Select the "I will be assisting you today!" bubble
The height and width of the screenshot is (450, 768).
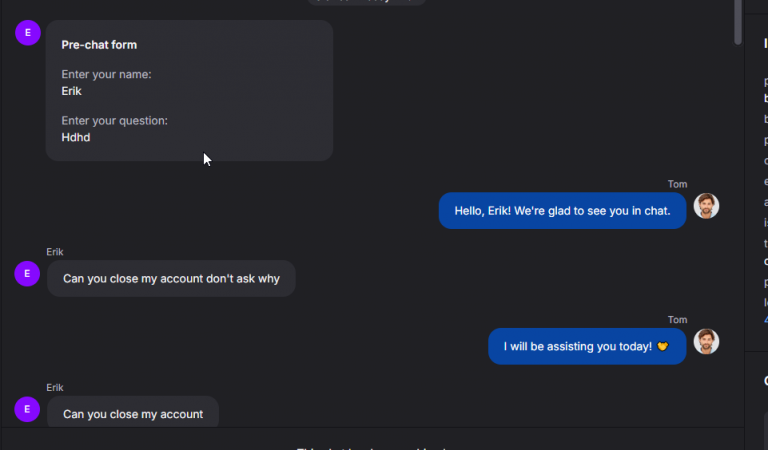[587, 346]
